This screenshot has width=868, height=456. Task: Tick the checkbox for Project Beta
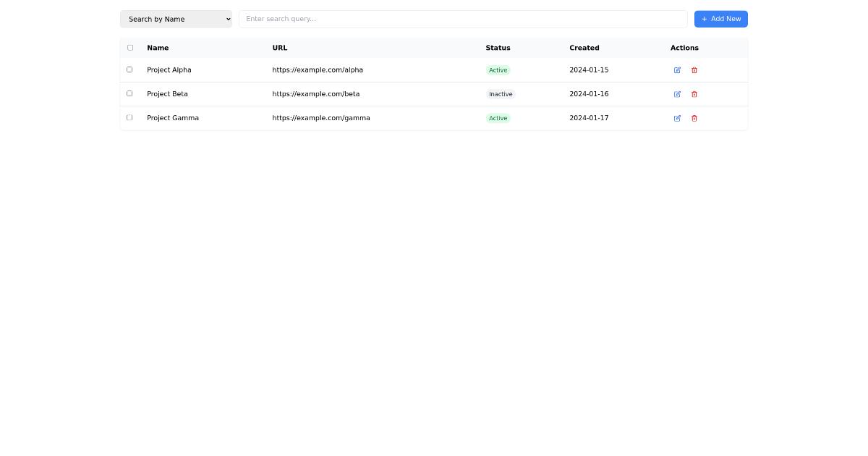click(x=129, y=93)
